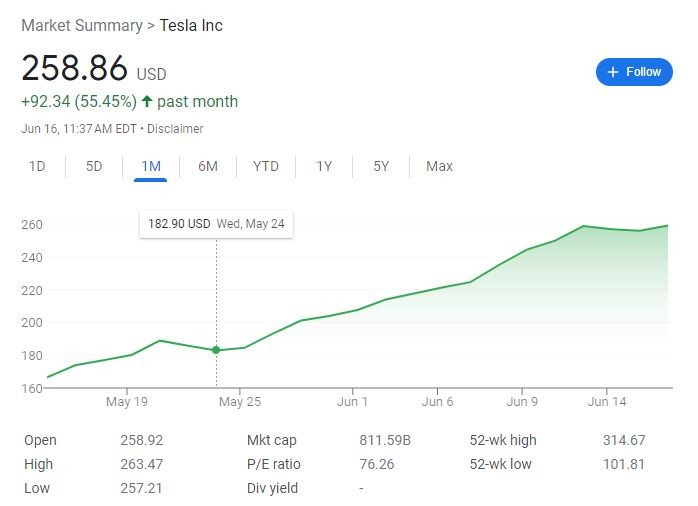
Task: Show the 1Y price history
Action: coord(324,166)
